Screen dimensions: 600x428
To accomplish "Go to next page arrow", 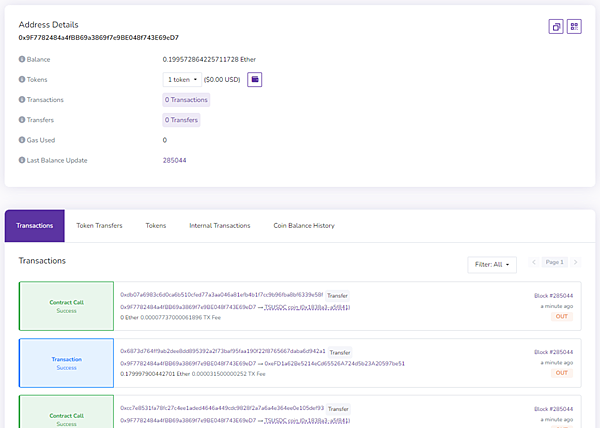I will click(x=576, y=262).
